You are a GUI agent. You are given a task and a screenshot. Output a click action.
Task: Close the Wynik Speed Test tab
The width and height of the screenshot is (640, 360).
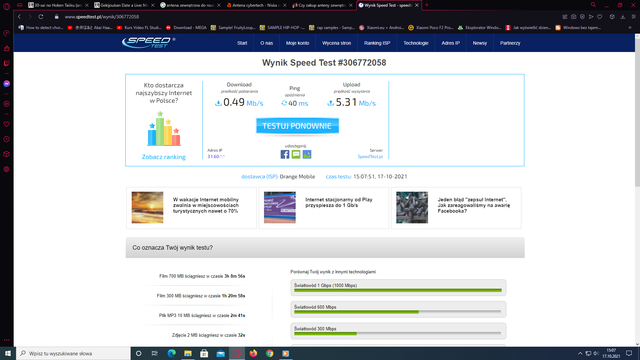(417, 5)
